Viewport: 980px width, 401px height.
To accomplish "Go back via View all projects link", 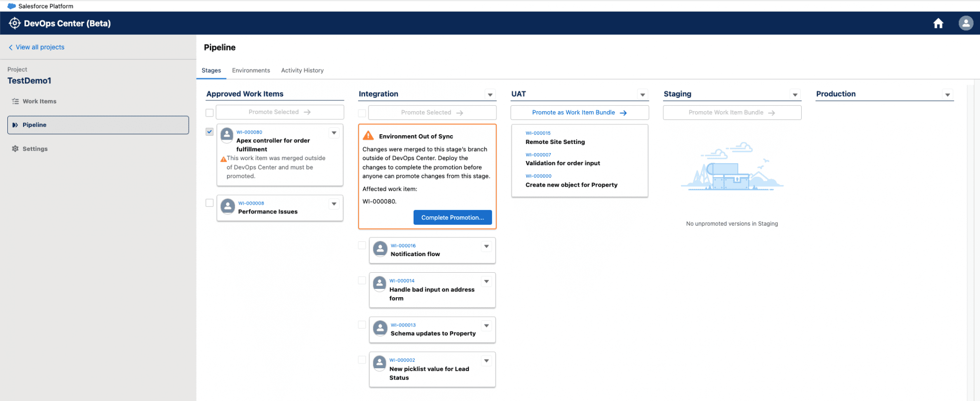I will tap(40, 47).
